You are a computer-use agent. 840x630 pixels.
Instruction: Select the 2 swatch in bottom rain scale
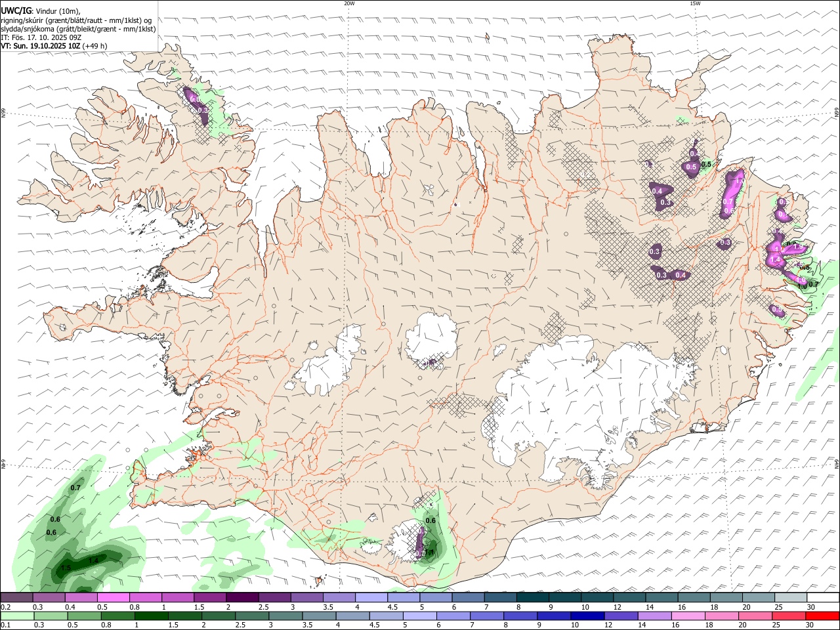pyautogui.click(x=219, y=616)
